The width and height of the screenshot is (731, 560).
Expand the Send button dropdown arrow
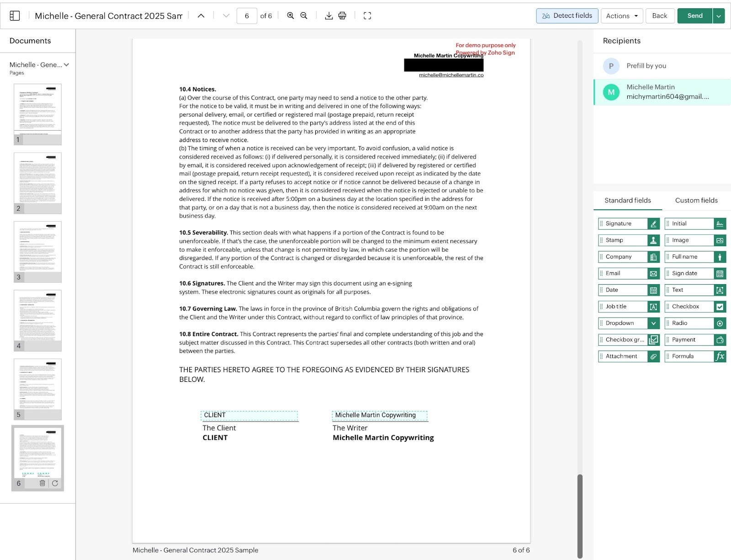[x=718, y=16]
